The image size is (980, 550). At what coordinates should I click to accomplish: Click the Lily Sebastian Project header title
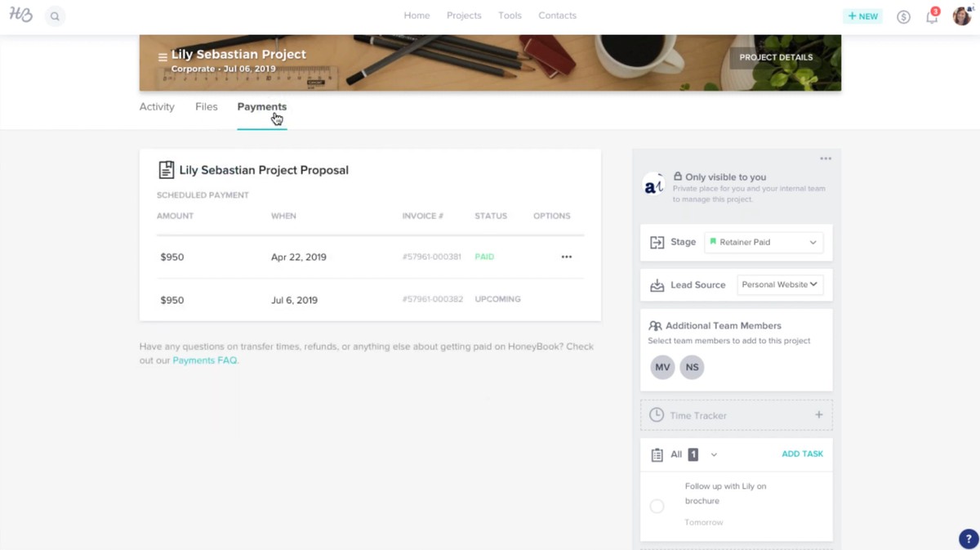tap(238, 55)
